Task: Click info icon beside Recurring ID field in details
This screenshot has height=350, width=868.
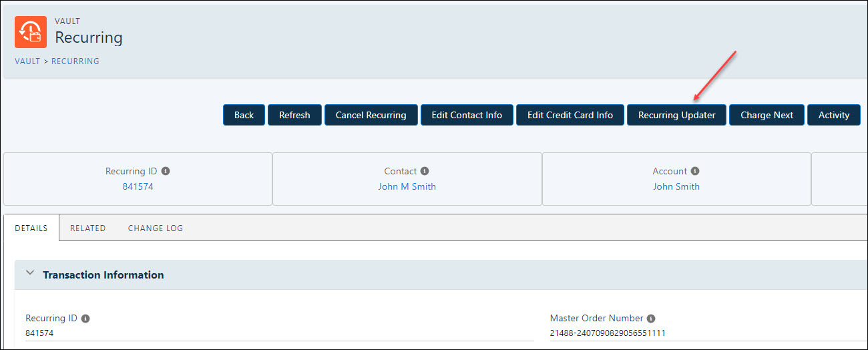Action: click(85, 319)
